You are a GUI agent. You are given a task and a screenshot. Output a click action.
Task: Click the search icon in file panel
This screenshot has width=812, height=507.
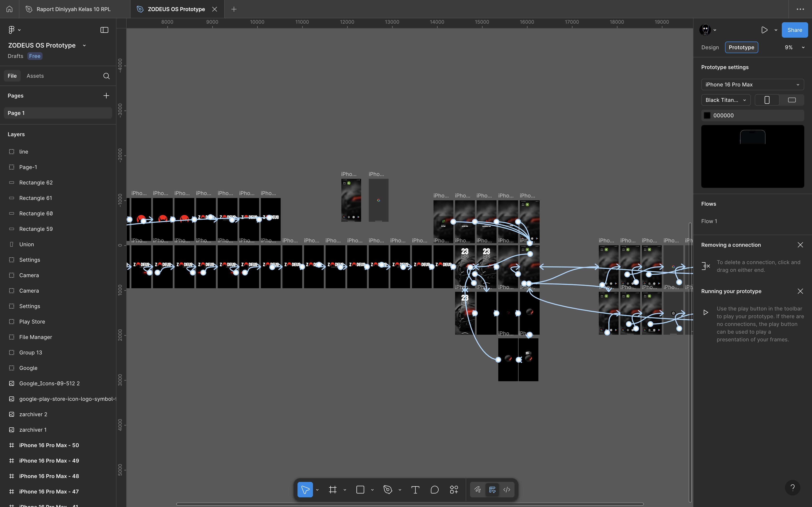pyautogui.click(x=106, y=76)
